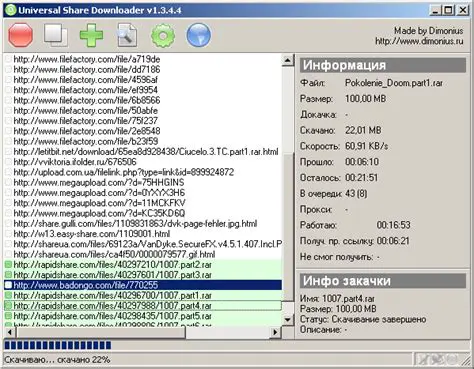Click working time 00:16:53
This screenshot has width=474, height=369.
coord(393,225)
